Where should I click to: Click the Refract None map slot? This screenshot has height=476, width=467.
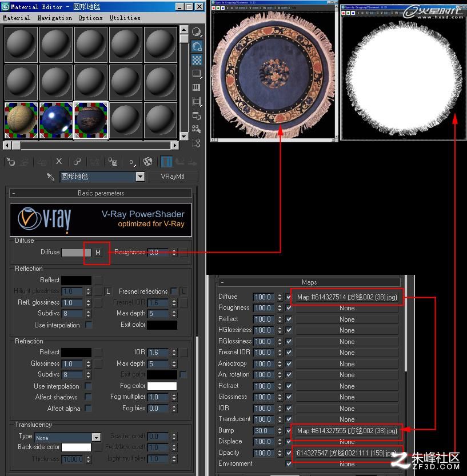347,386
